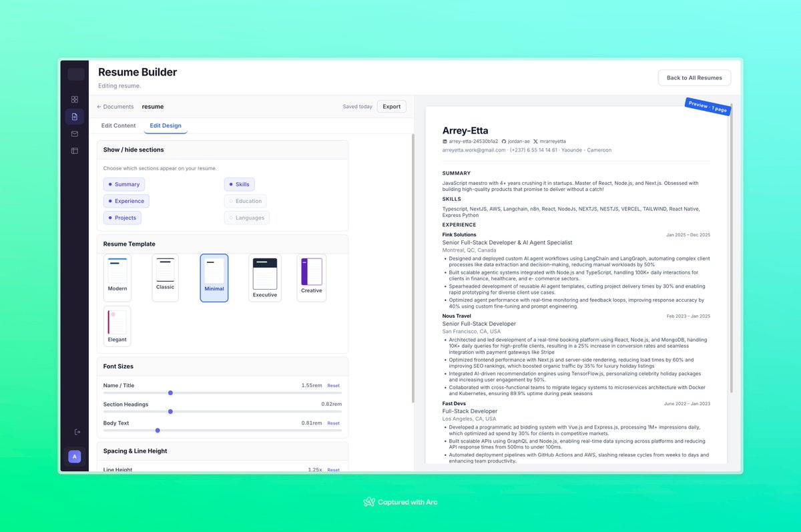Enable the Languages section
This screenshot has height=532, width=801.
[x=246, y=218]
